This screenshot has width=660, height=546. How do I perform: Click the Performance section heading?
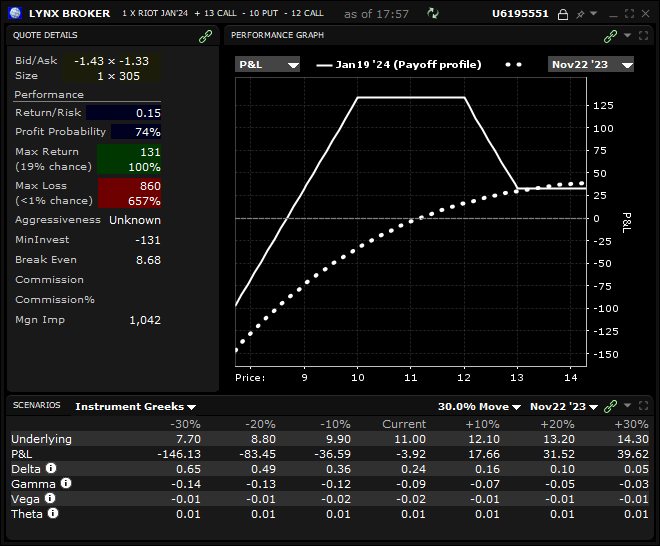[x=49, y=94]
